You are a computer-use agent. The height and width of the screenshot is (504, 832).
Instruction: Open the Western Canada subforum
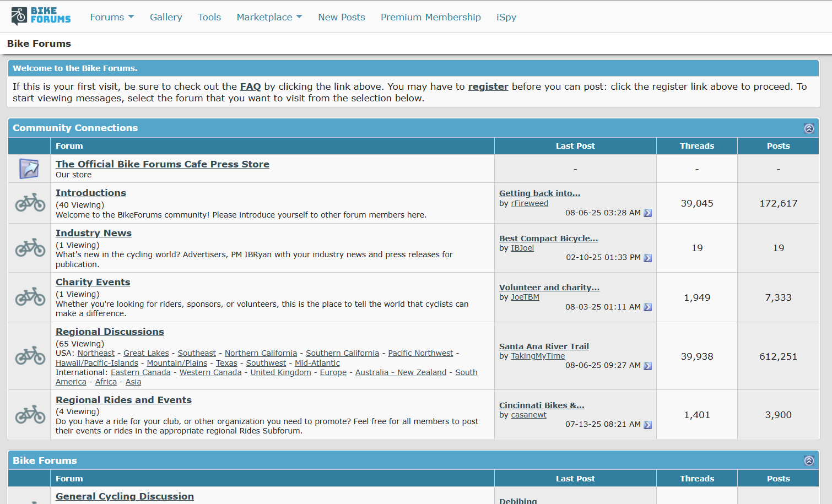[210, 372]
